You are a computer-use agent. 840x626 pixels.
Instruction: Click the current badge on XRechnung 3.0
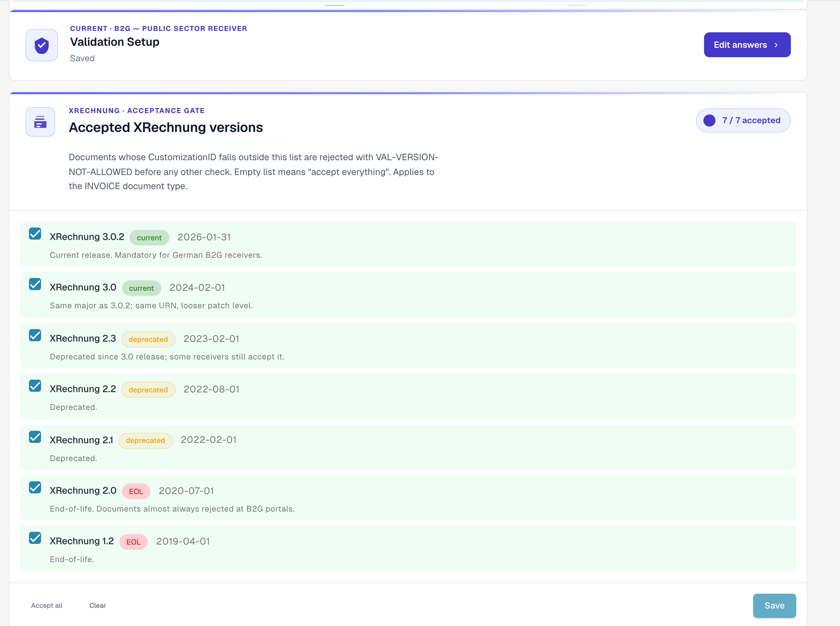pos(141,288)
